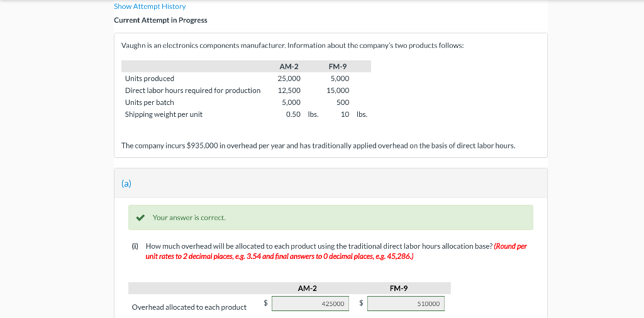Select AM-2 shipping weight value 0.50
Viewport: 644px width, 318px height.
click(x=293, y=114)
